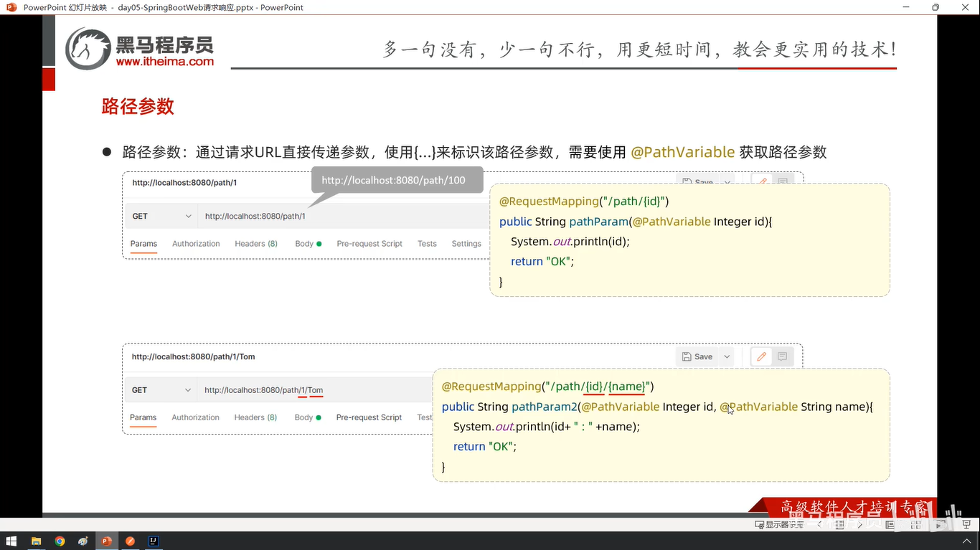
Task: Show hidden system tray icons
Action: pyautogui.click(x=966, y=541)
